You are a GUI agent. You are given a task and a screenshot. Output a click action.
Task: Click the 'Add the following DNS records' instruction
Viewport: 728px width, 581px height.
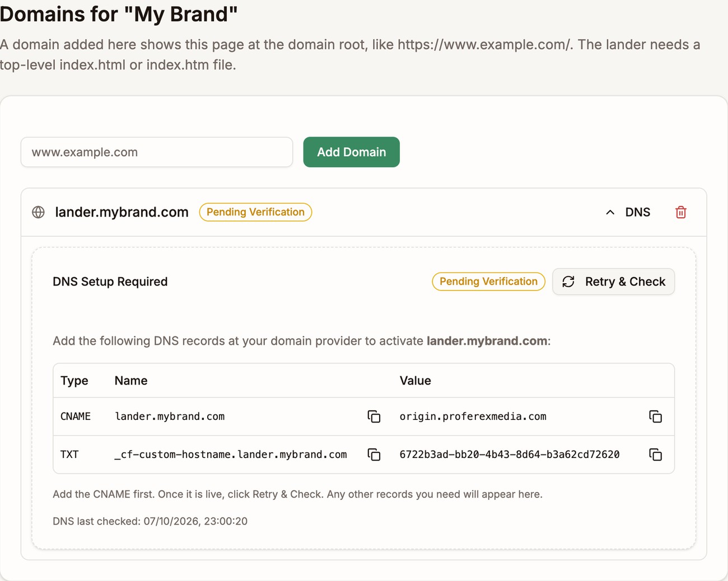(x=302, y=341)
